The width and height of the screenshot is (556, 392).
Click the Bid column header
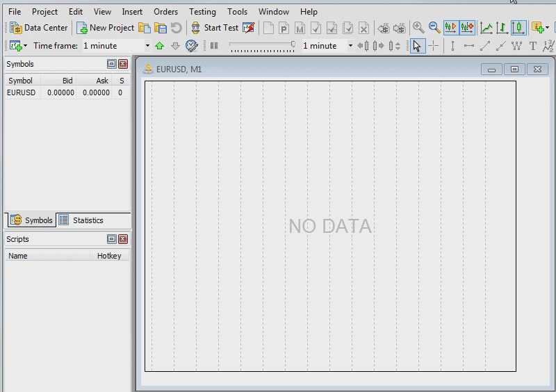coord(58,81)
